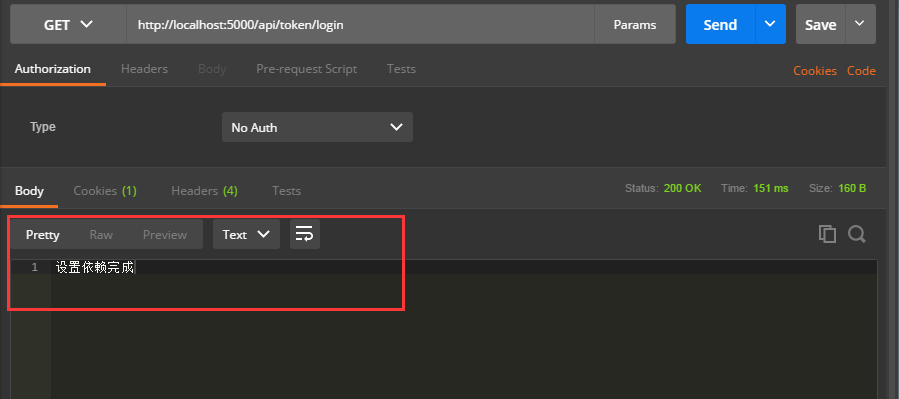Screen dimensions: 899x399
Task: Open the request Tests tab
Action: click(x=401, y=69)
